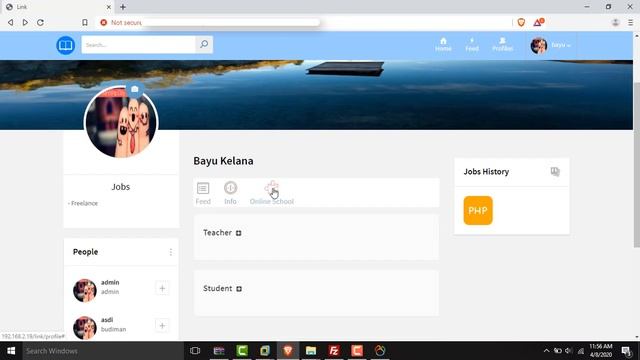
Task: Go back with browser back arrow
Action: (11, 22)
